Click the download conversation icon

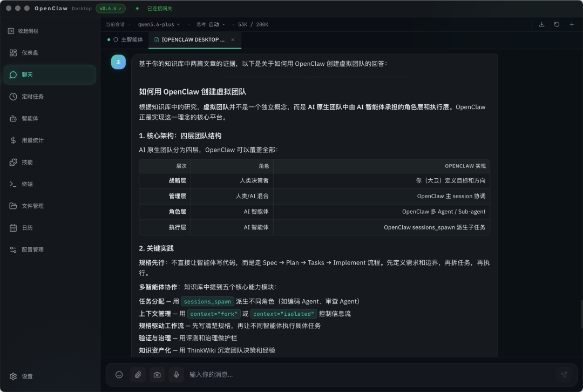(542, 24)
